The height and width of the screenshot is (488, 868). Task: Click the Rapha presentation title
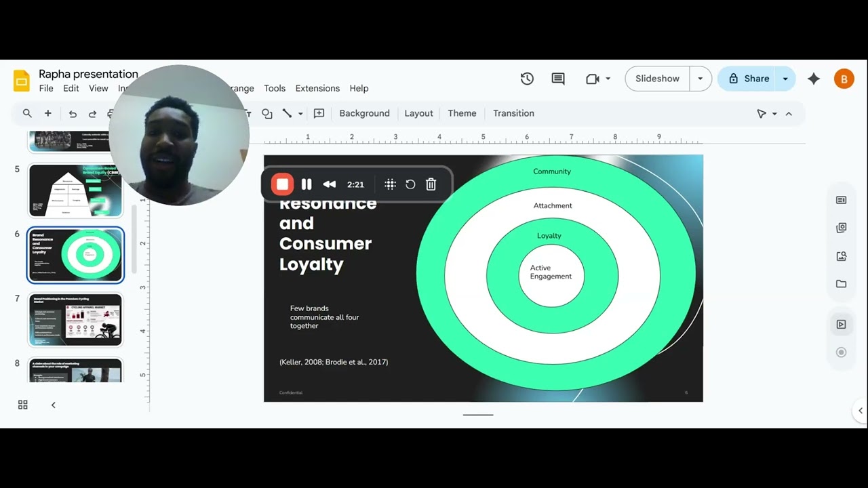point(88,74)
